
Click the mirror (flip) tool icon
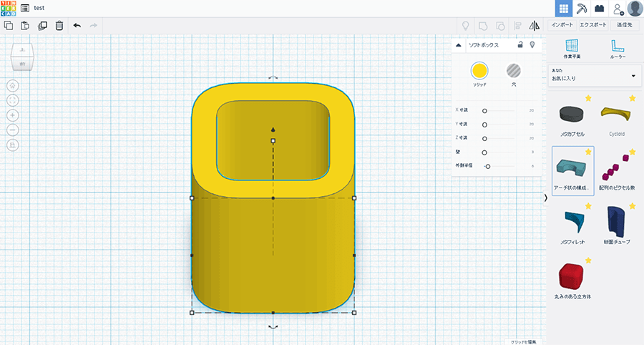click(534, 25)
